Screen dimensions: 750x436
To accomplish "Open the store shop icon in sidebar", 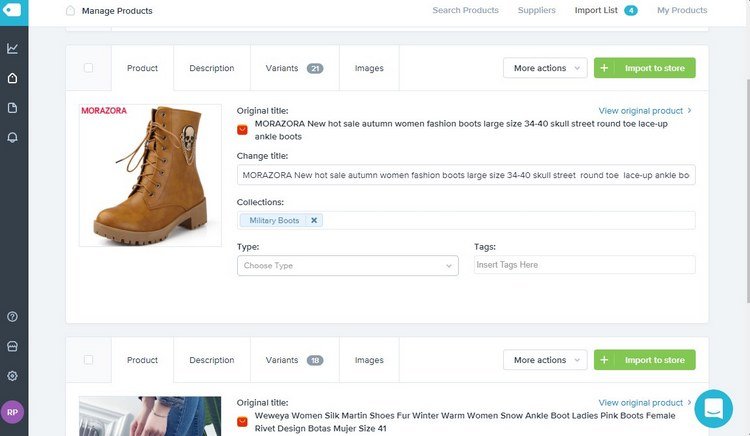I will [12, 346].
